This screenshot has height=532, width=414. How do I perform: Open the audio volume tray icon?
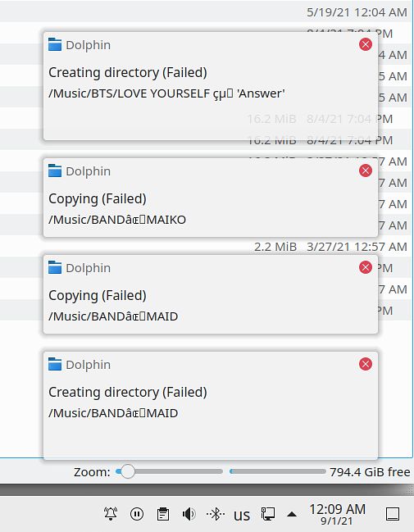point(189,514)
